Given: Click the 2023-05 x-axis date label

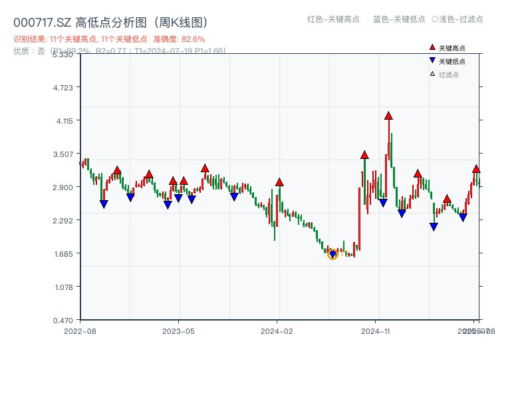Looking at the screenshot, I should point(178,331).
